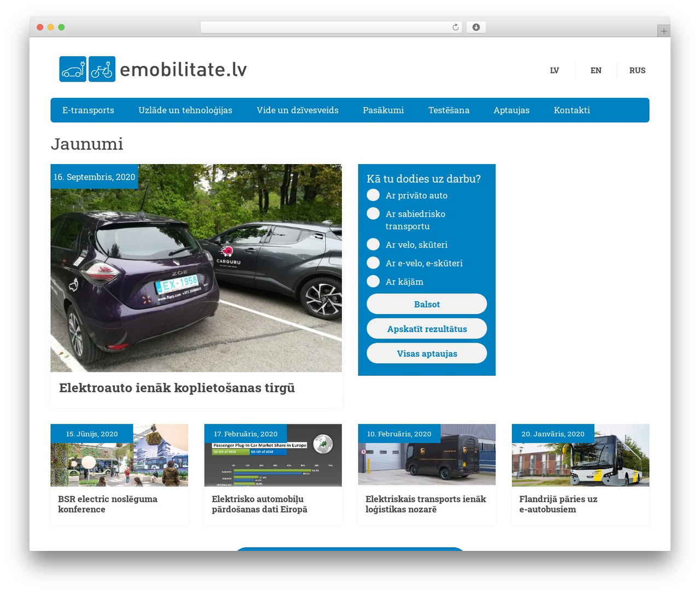Open the featured electric cars photo

point(196,268)
